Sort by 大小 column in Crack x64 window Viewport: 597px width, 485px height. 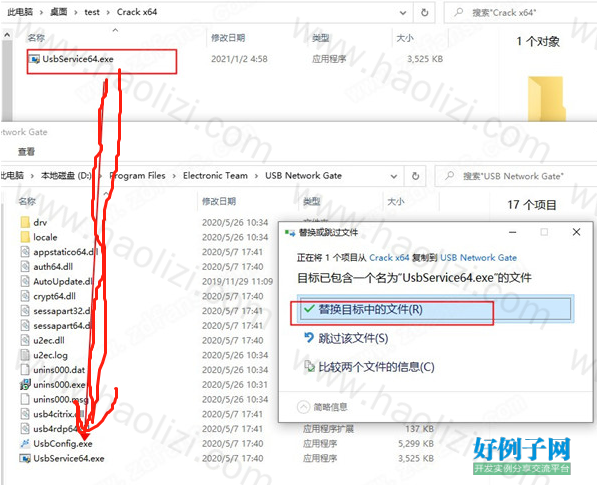point(405,38)
